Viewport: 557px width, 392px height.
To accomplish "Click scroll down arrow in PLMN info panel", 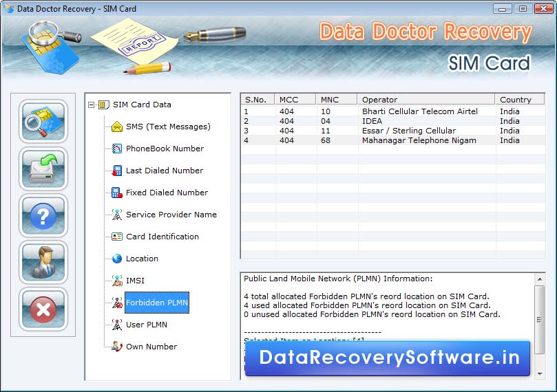I will click(x=540, y=373).
